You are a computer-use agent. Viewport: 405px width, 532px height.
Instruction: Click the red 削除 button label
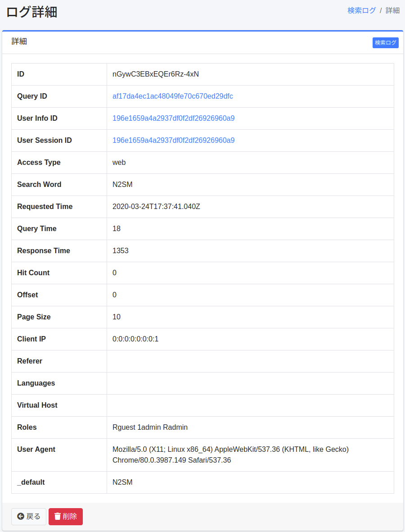(x=70, y=516)
